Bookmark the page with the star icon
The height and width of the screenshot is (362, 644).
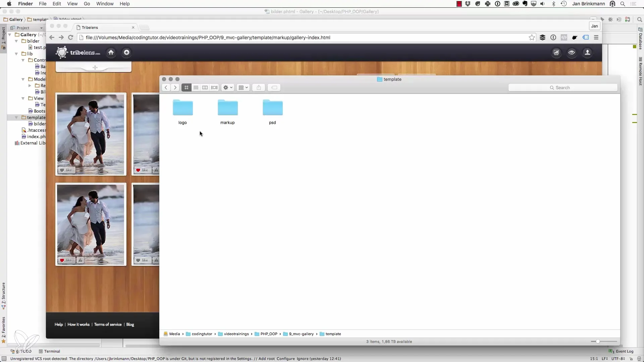point(532,38)
